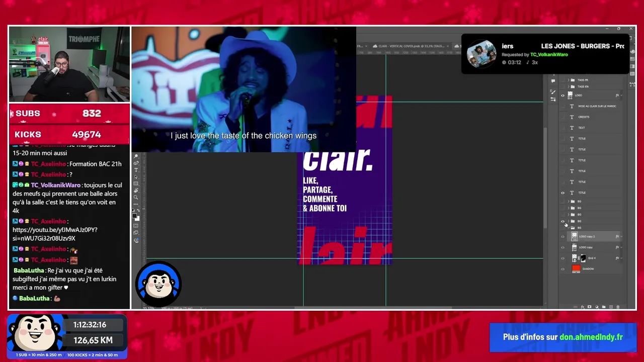Select the TEXT layer name
Screen dimensions: 644x362
(582, 128)
